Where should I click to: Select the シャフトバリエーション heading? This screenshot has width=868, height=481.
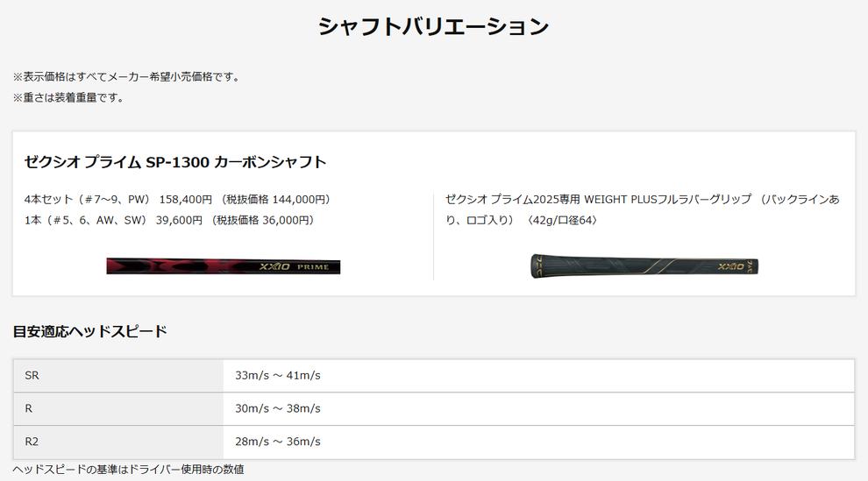pyautogui.click(x=433, y=26)
